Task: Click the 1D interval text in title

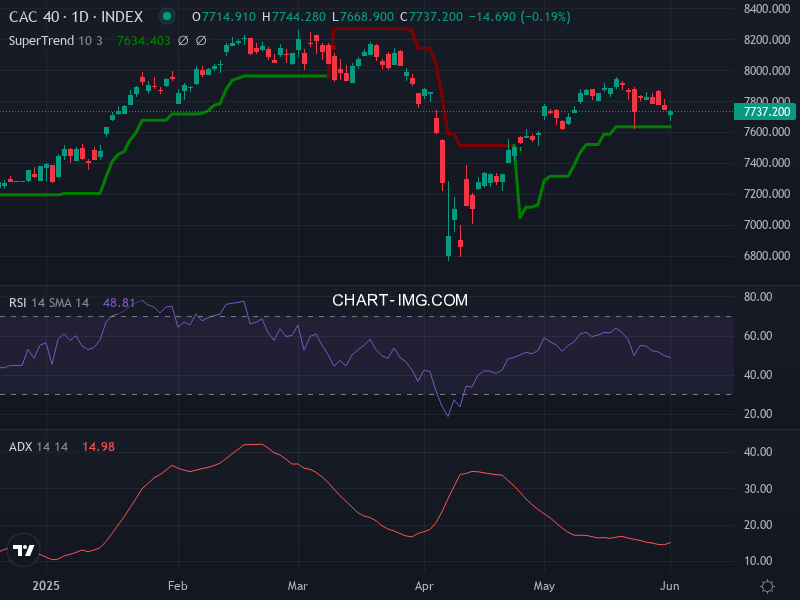Action: (80, 17)
